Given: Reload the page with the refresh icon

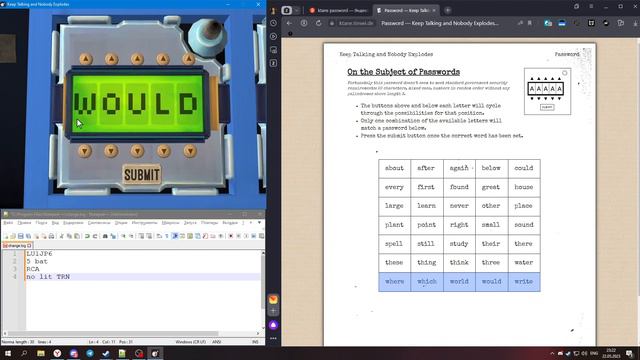Looking at the screenshot, I should [318, 23].
